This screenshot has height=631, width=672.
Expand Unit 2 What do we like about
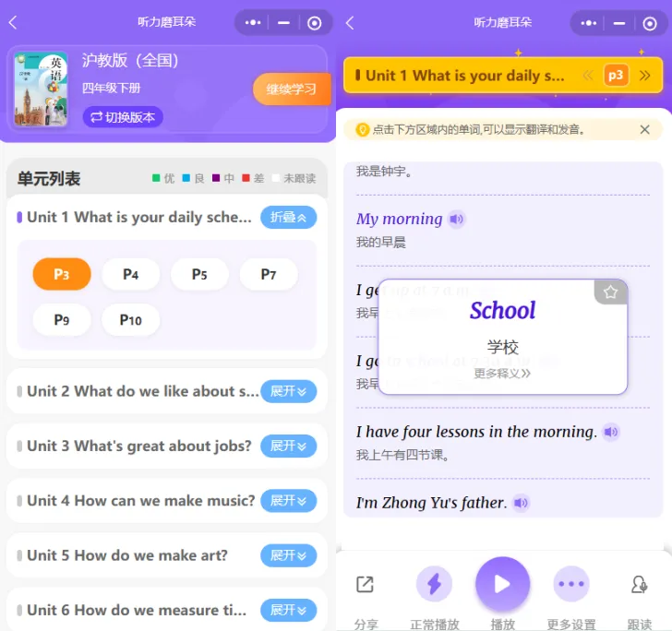288,391
